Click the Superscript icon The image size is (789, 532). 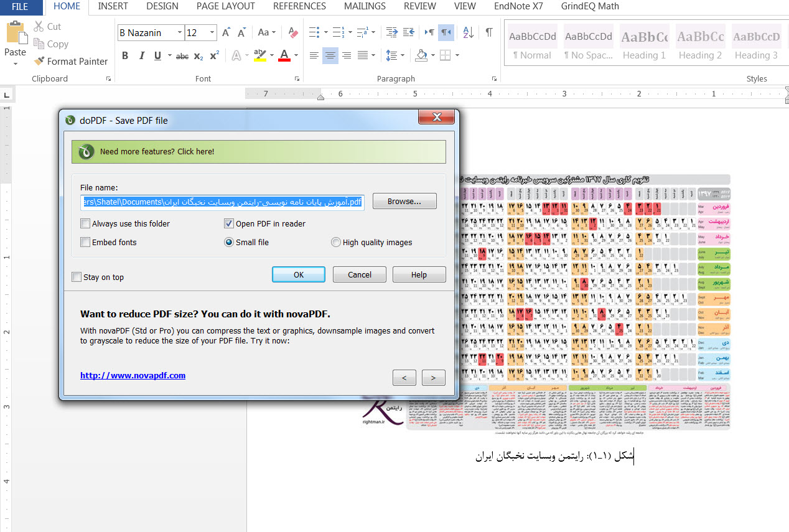[x=214, y=56]
